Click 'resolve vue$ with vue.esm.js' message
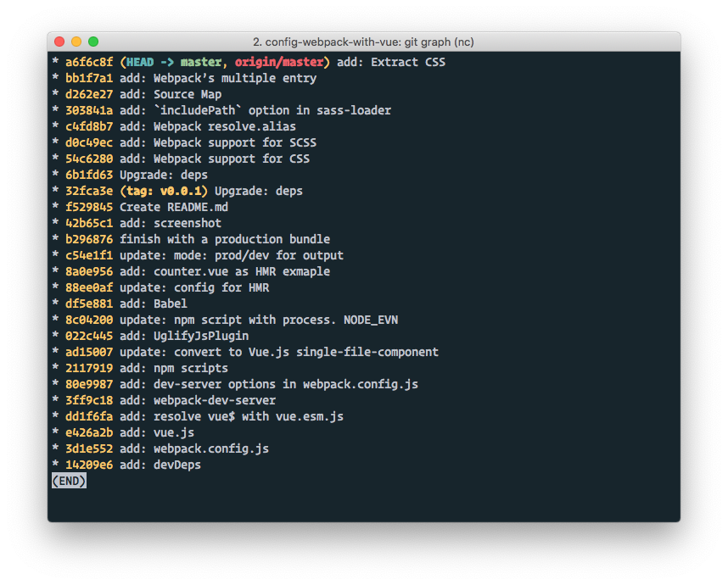Viewport: 728px width, 585px height. (249, 416)
